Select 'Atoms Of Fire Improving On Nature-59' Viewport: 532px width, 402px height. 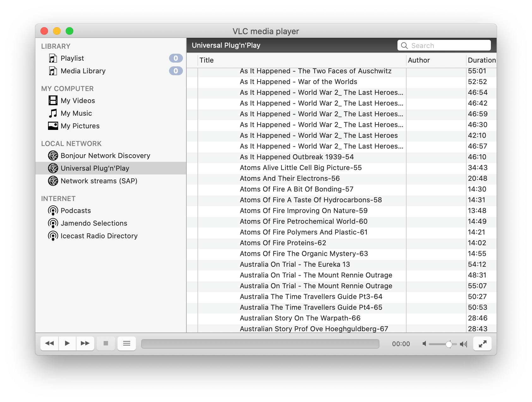[342, 211]
